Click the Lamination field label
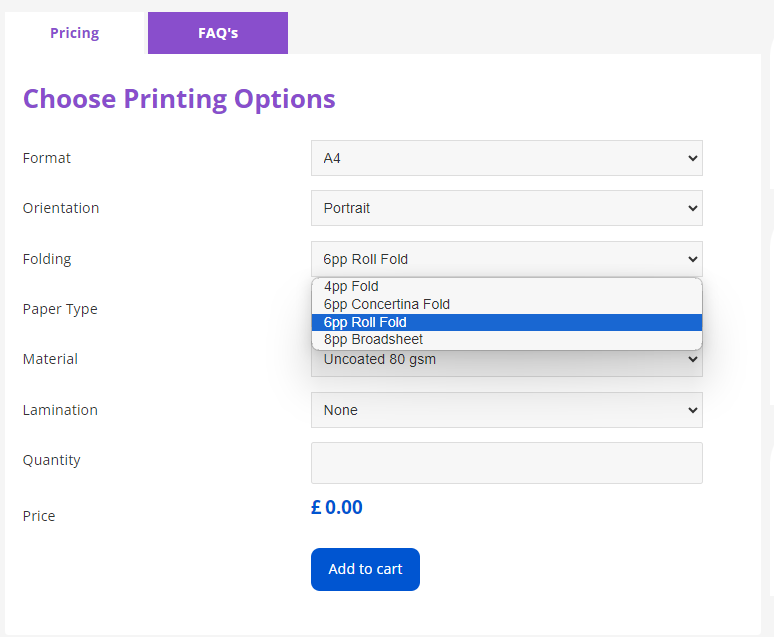774x637 pixels. tap(60, 410)
